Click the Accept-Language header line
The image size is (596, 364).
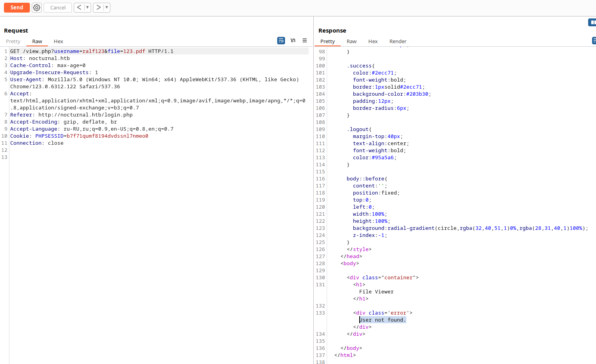point(92,129)
